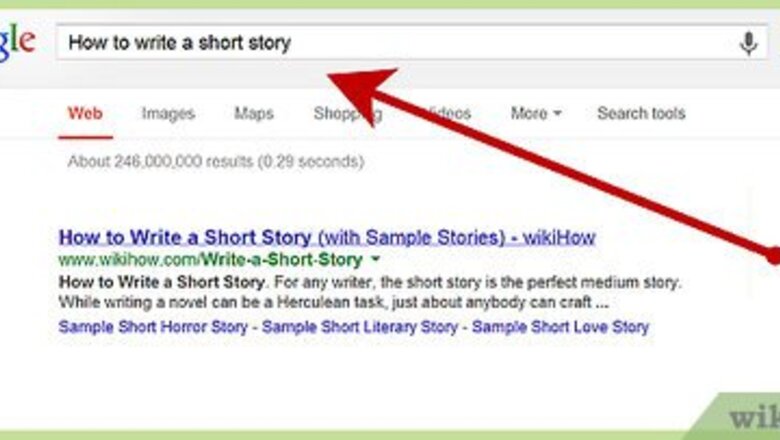Open the Search tools options
The height and width of the screenshot is (440, 780).
pyautogui.click(x=641, y=113)
